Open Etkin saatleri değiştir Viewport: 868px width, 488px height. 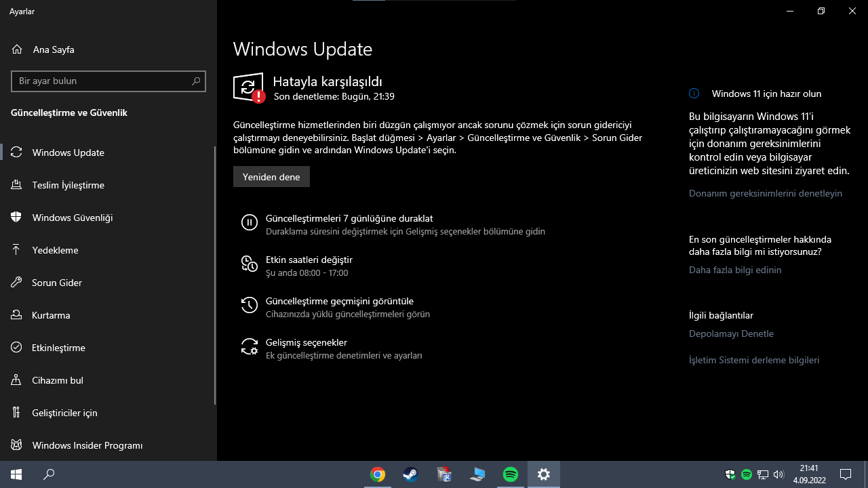(x=309, y=260)
